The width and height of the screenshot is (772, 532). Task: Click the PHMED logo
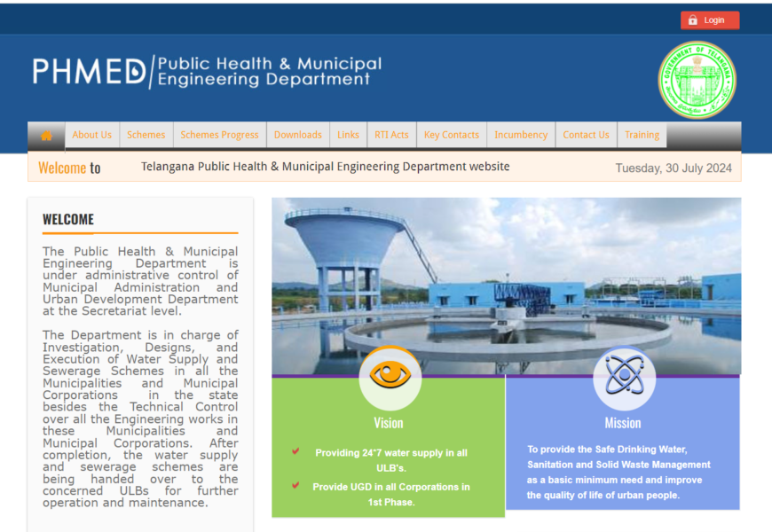(x=91, y=71)
